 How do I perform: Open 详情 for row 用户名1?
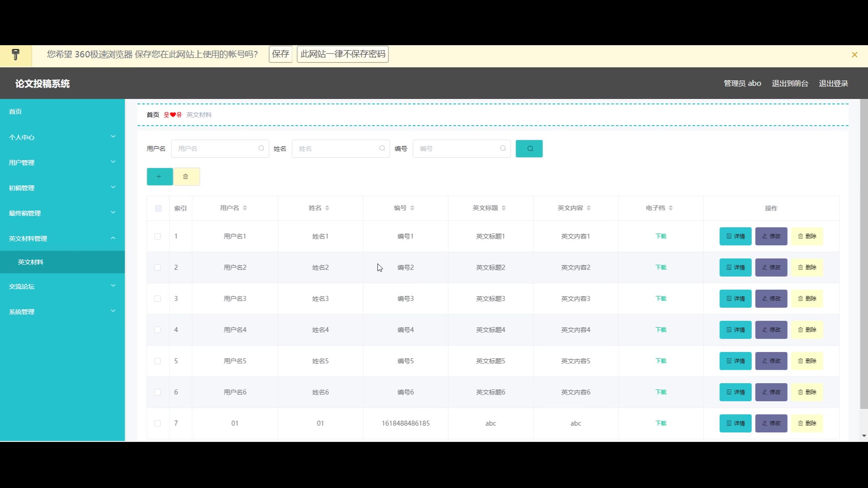[736, 236]
